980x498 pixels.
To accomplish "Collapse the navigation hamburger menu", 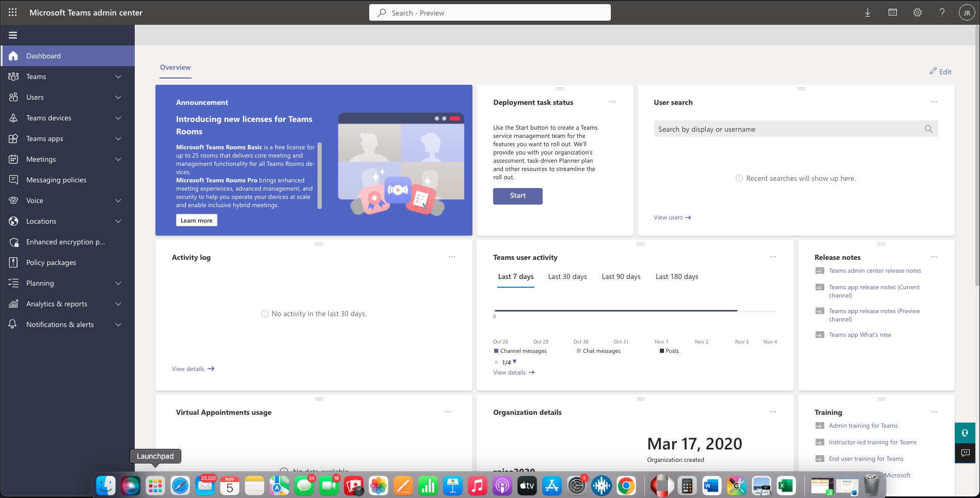I will pyautogui.click(x=13, y=35).
